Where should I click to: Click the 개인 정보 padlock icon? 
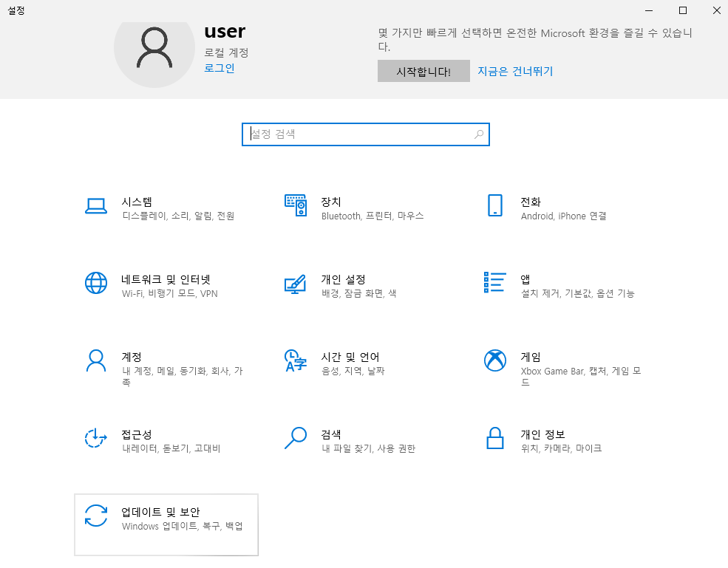pos(495,438)
